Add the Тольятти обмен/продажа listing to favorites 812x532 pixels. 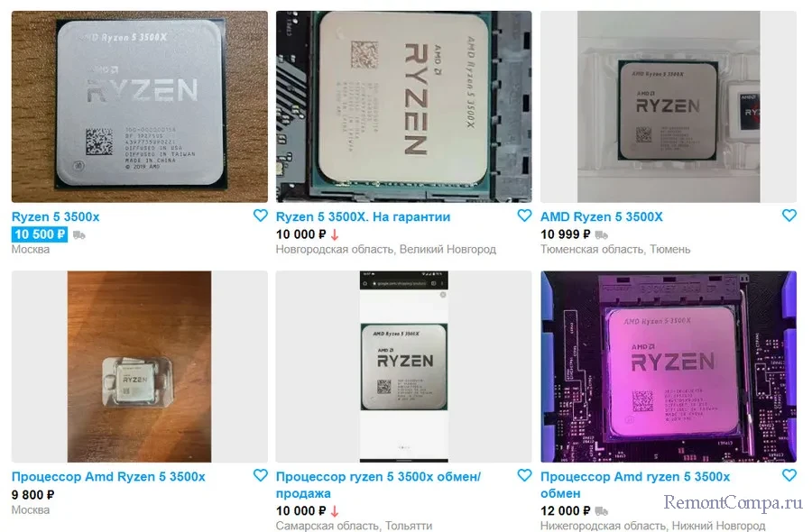(524, 475)
